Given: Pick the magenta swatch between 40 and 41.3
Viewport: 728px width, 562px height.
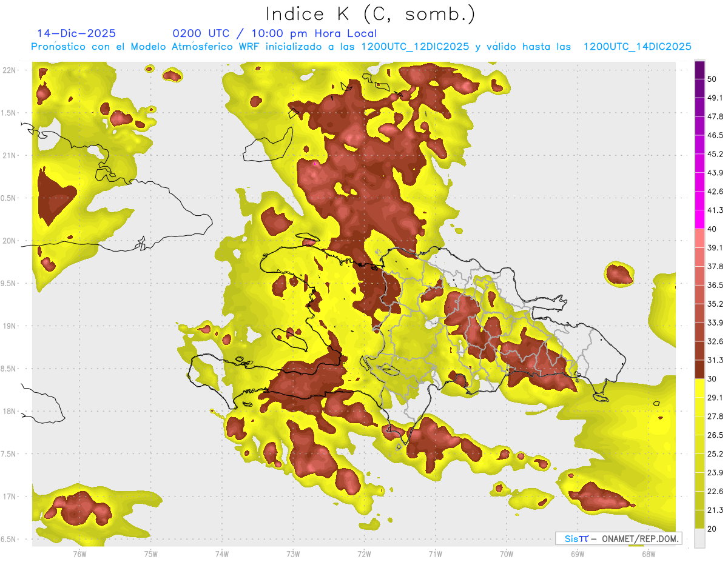Looking at the screenshot, I should [700, 219].
